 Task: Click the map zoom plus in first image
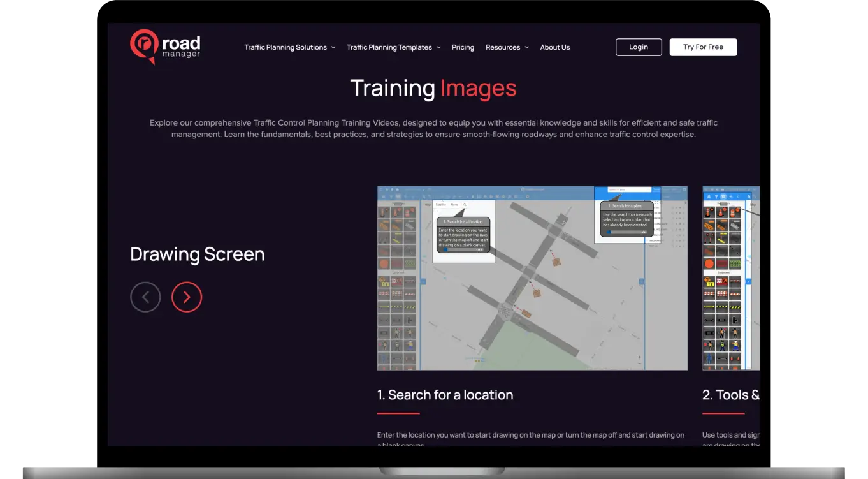pos(639,357)
